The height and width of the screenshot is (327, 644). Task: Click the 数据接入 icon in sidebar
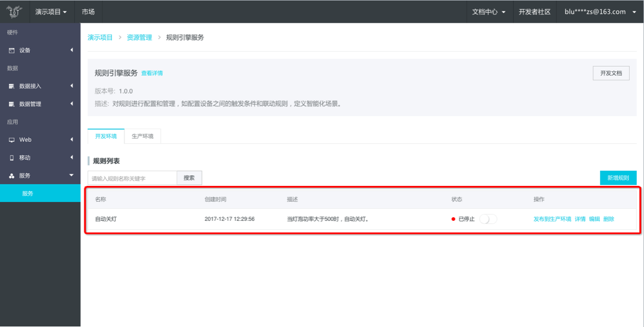(x=12, y=86)
